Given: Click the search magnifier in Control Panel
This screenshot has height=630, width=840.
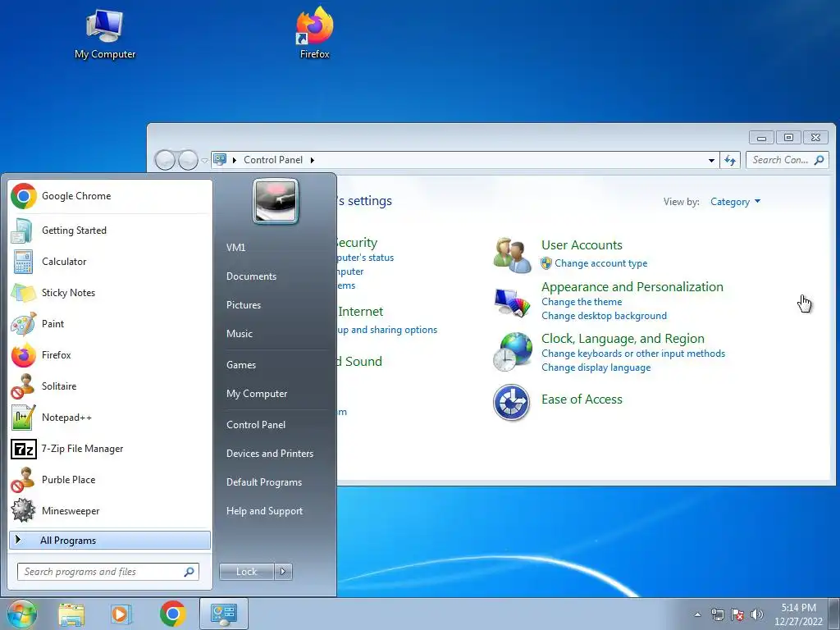Looking at the screenshot, I should [819, 160].
